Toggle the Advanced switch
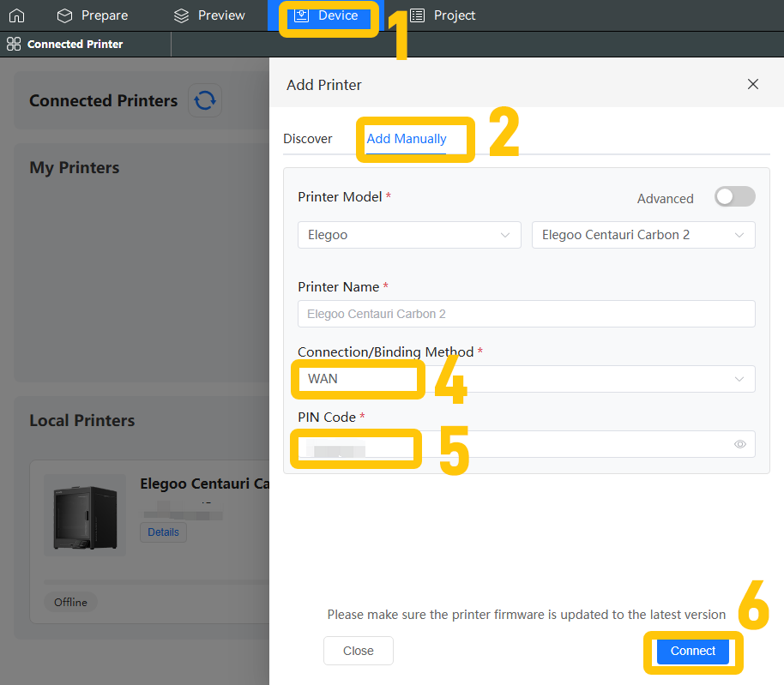 tap(734, 196)
